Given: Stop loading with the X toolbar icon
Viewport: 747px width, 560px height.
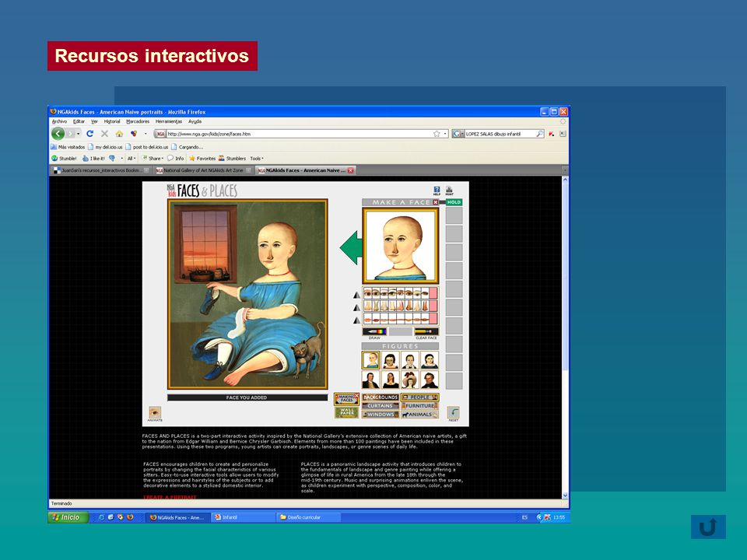Looking at the screenshot, I should click(104, 134).
